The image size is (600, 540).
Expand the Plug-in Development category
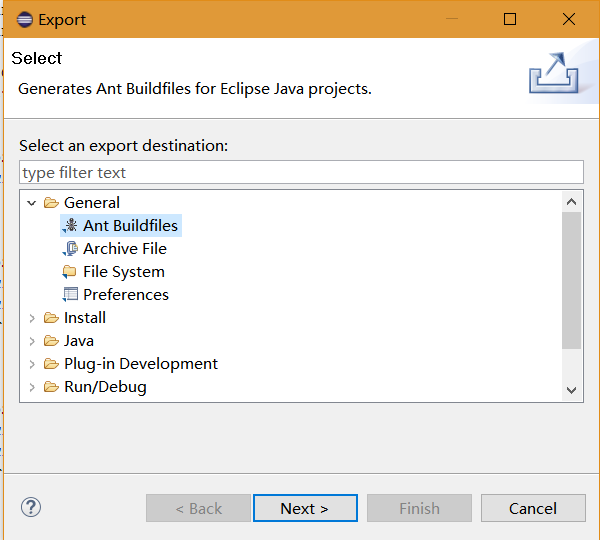coord(32,364)
